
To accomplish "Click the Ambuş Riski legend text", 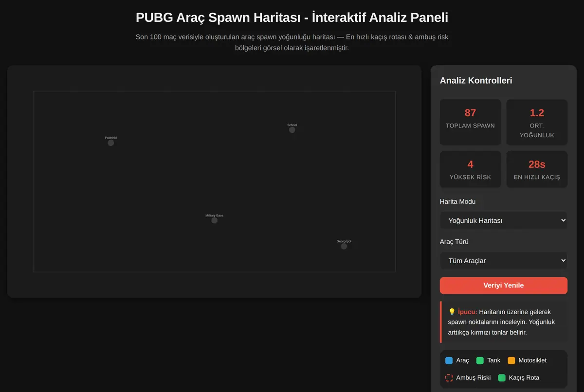I will 474,377.
